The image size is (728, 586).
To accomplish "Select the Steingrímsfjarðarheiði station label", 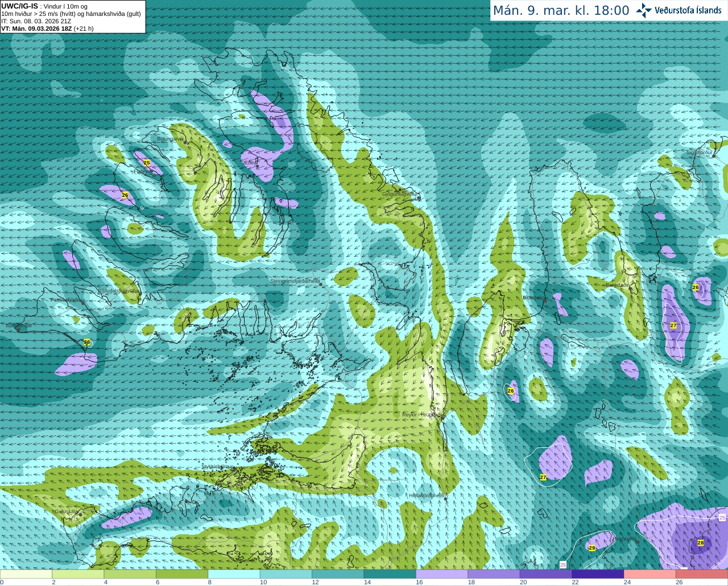I will tap(295, 281).
